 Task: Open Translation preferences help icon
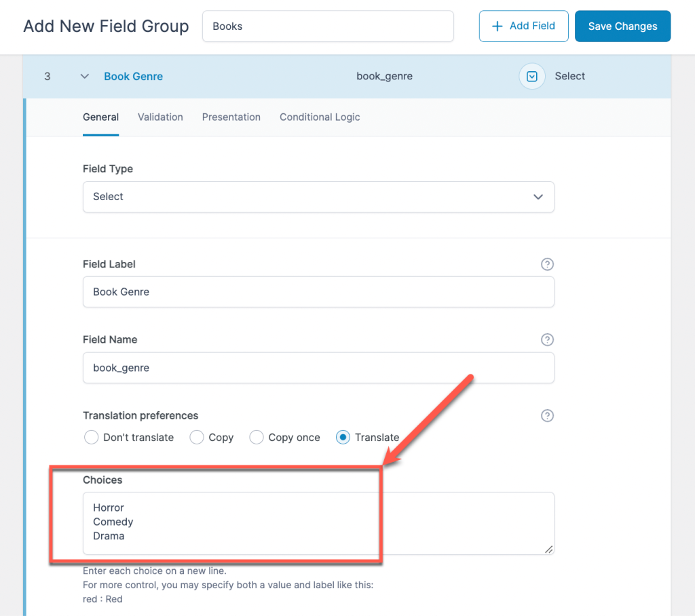pyautogui.click(x=547, y=416)
